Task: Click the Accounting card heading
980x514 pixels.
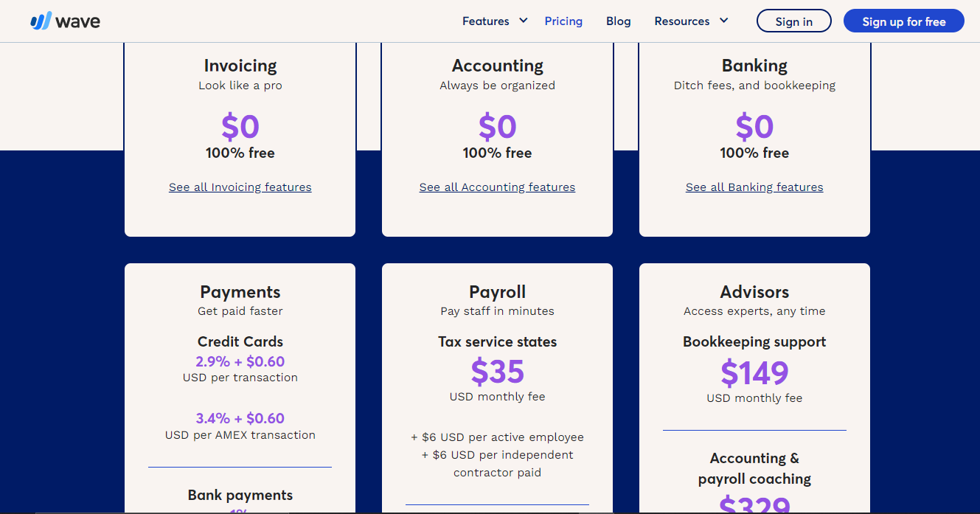Action: click(x=497, y=66)
